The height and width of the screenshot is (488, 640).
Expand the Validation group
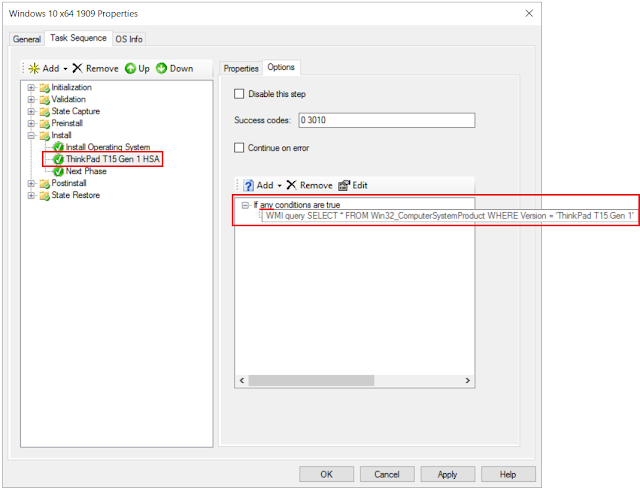click(x=31, y=99)
